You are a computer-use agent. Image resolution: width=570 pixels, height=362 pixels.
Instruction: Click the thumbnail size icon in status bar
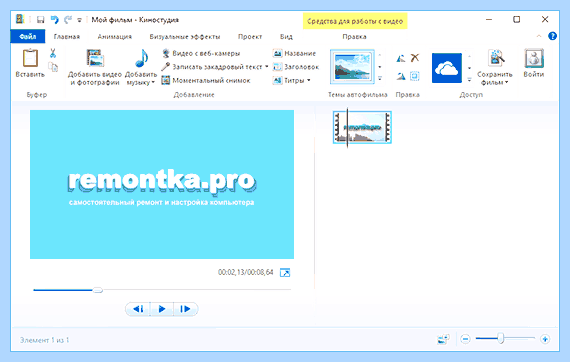pyautogui.click(x=443, y=339)
